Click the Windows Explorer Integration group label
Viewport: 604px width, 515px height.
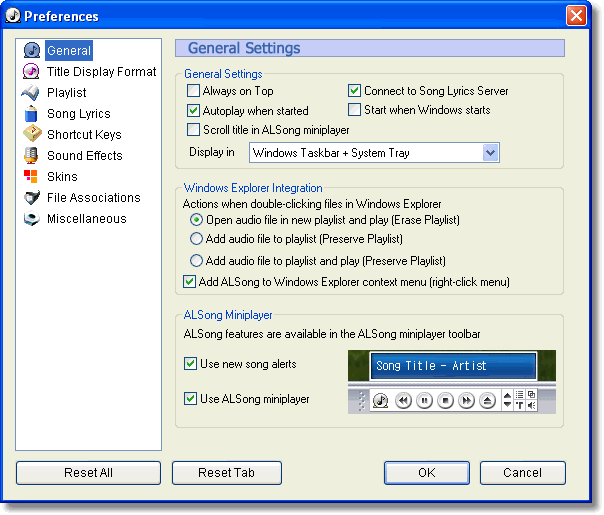pos(253,188)
